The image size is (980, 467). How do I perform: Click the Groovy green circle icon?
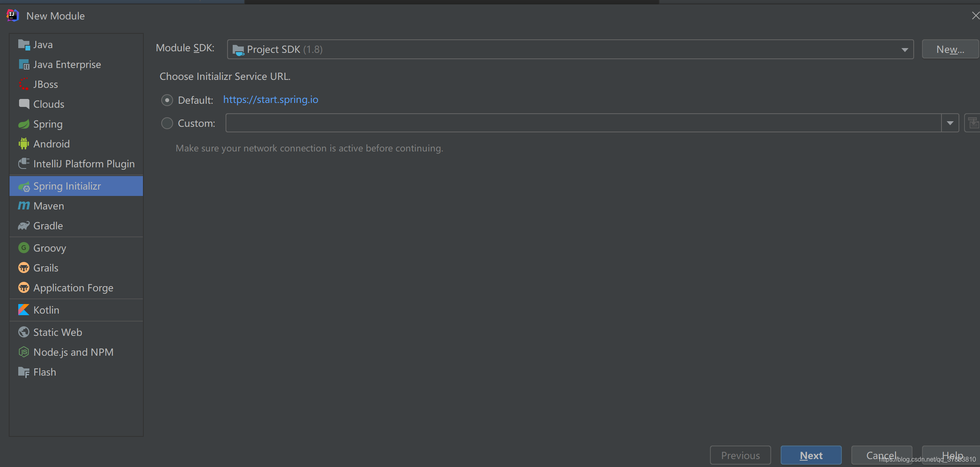pos(24,248)
